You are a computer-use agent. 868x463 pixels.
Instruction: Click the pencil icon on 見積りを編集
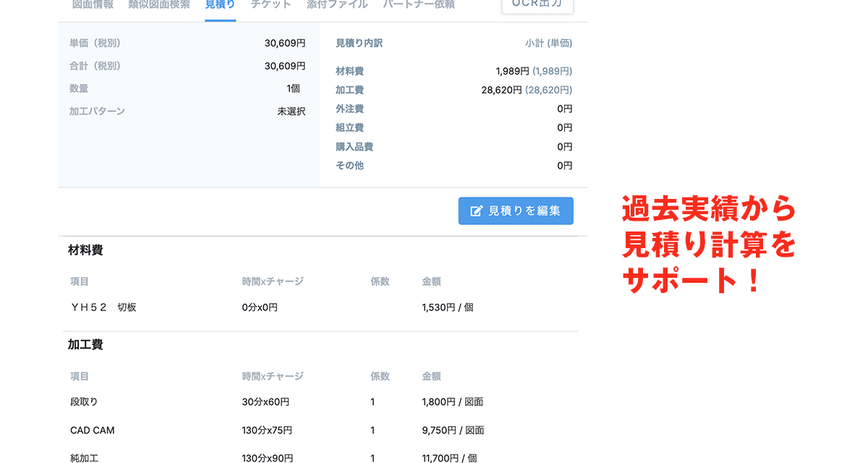tap(477, 211)
